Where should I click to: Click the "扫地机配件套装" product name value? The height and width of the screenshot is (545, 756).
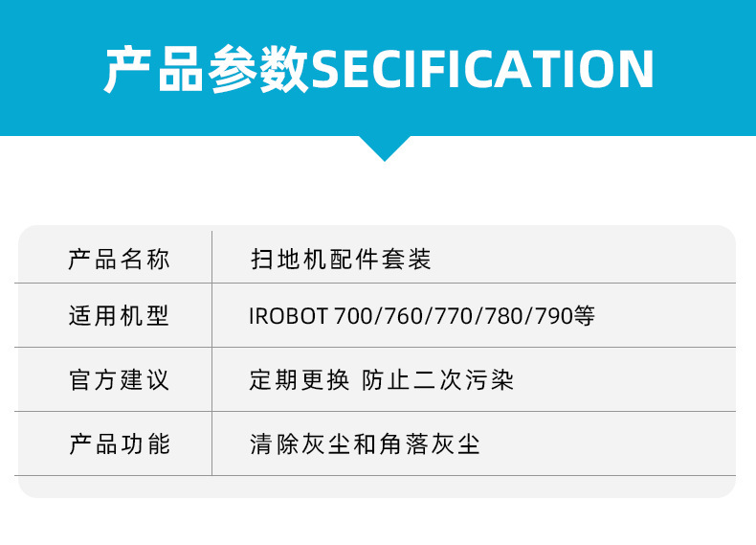341,259
